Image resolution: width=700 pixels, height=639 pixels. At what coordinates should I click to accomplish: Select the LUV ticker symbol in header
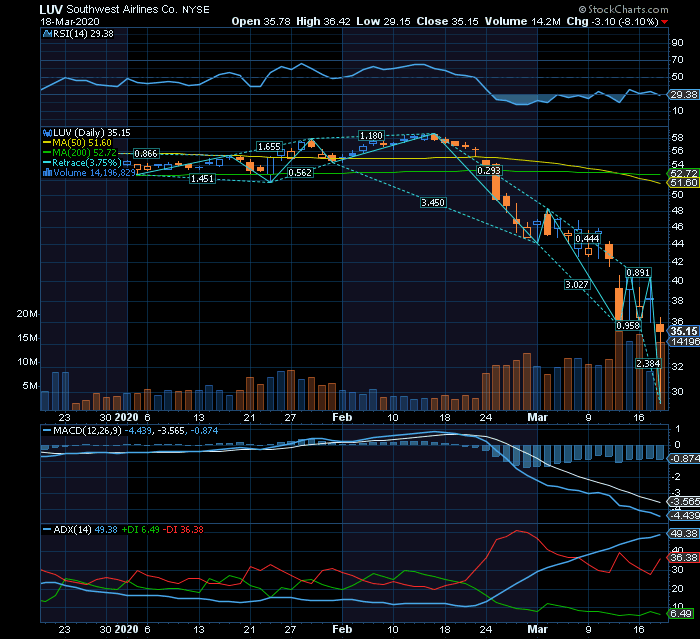(51, 9)
